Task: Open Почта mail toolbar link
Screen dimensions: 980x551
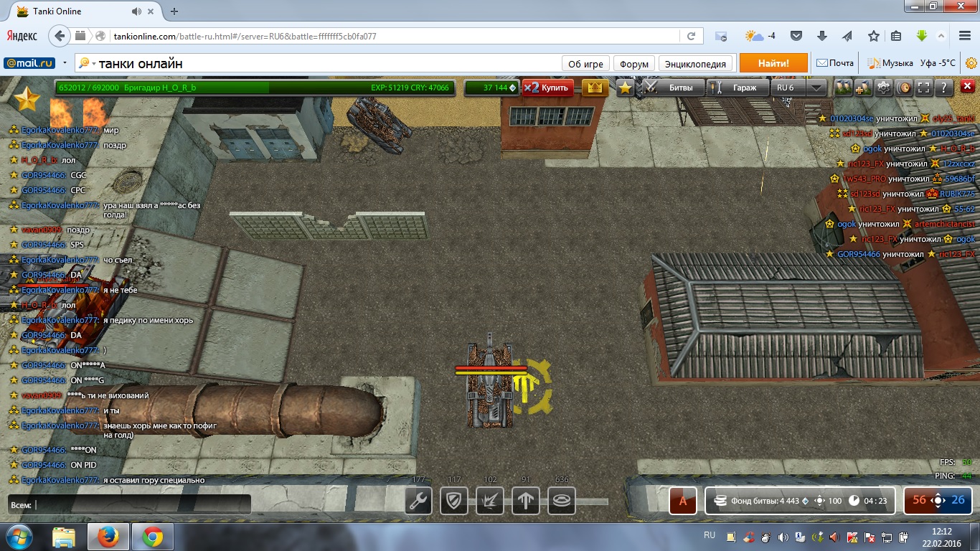Action: (836, 63)
